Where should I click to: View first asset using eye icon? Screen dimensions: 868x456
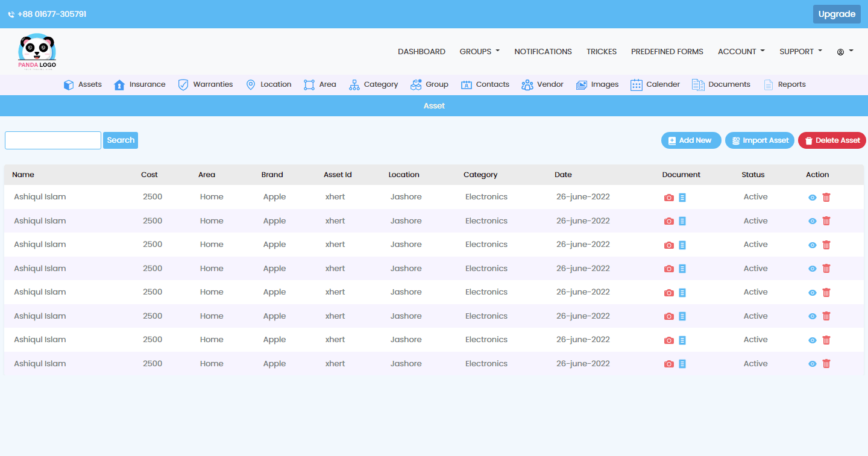(x=813, y=198)
